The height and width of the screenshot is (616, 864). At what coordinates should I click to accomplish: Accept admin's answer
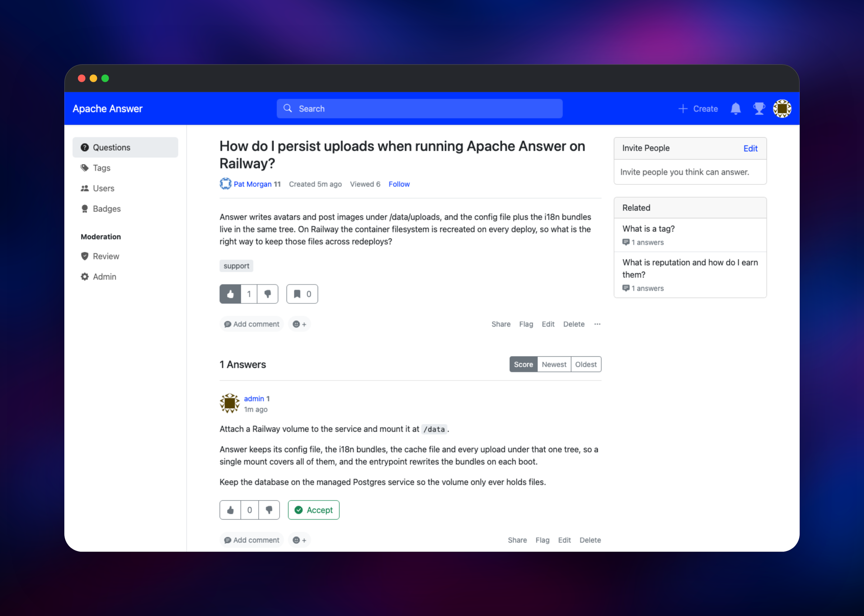pos(313,510)
